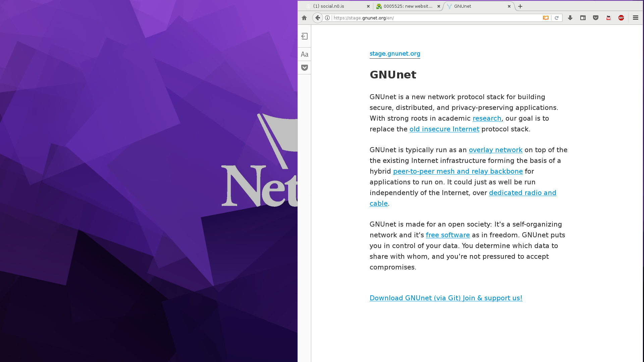
Task: Reload the current page
Action: pos(556,18)
